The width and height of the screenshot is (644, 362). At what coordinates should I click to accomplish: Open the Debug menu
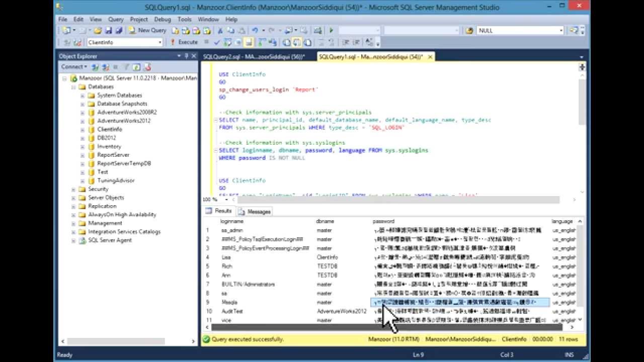[x=163, y=19]
